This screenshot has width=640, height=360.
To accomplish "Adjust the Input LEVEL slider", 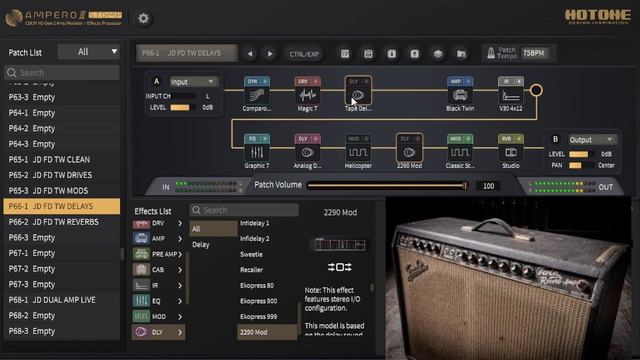I will pyautogui.click(x=182, y=107).
